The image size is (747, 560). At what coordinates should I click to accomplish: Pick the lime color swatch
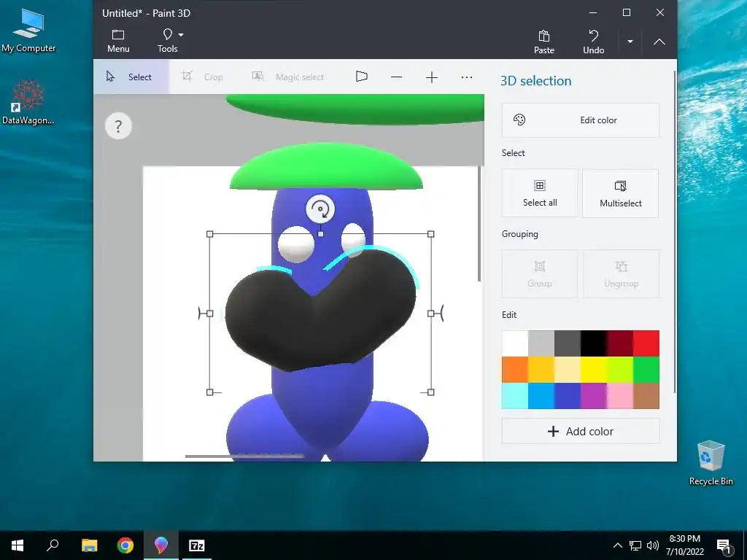[x=620, y=370]
